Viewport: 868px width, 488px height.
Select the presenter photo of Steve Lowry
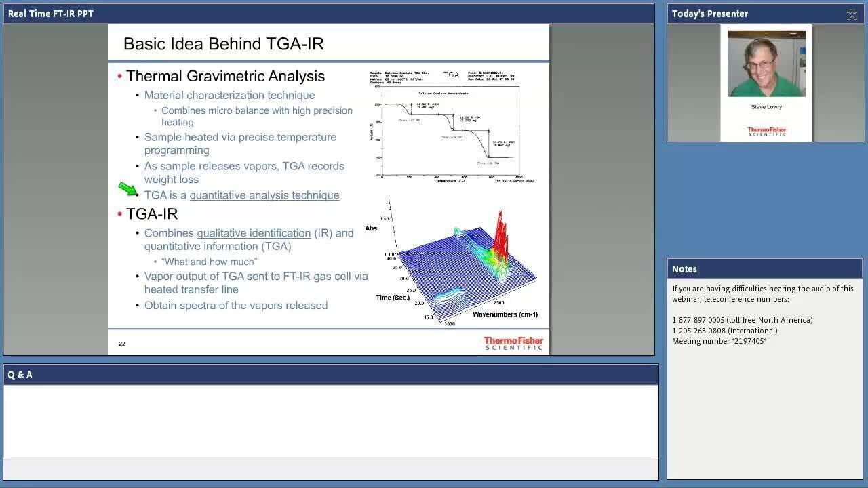point(766,63)
